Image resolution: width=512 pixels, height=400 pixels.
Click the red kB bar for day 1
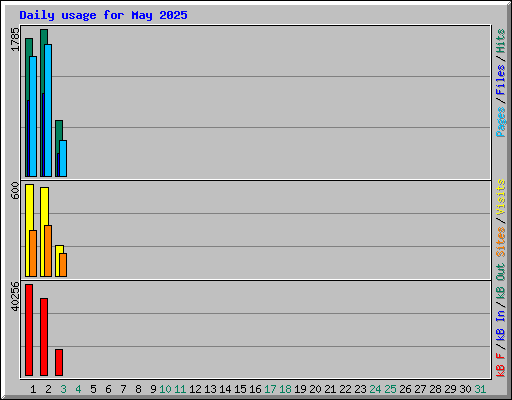click(x=29, y=330)
